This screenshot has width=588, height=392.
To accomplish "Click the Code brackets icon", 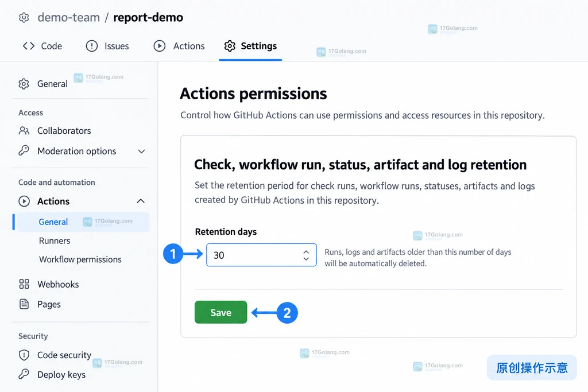I will tap(29, 46).
